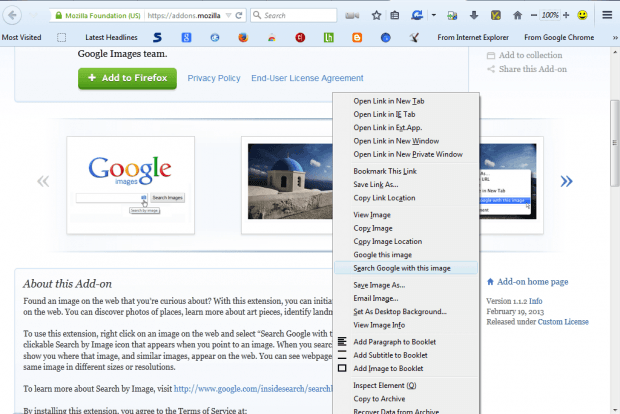Click the green lh bookmark icon
The height and width of the screenshot is (414, 620).
329,38
